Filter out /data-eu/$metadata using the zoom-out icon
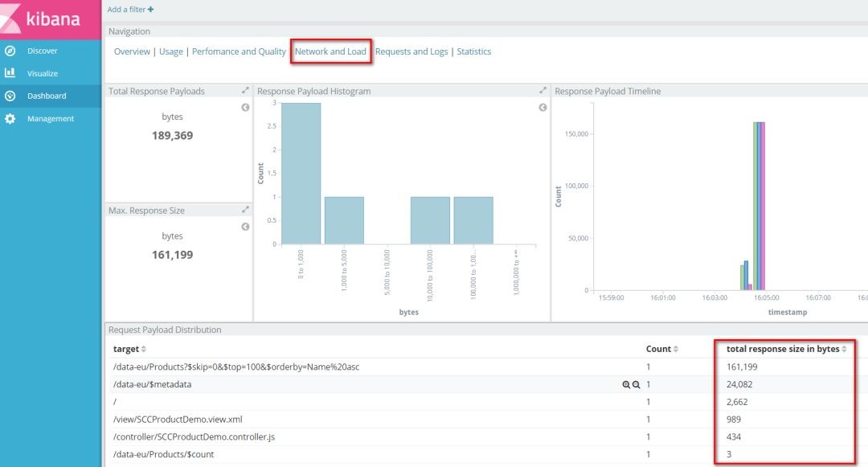 point(636,384)
